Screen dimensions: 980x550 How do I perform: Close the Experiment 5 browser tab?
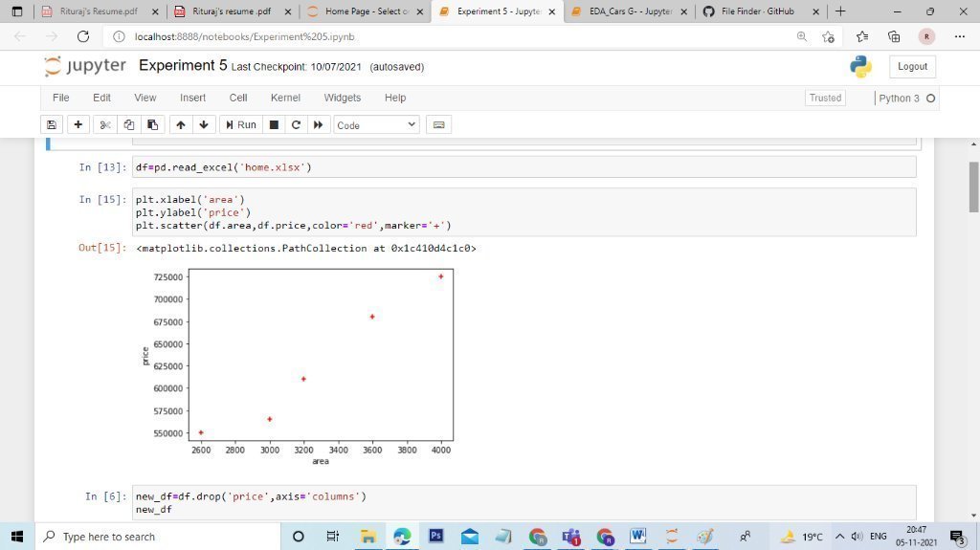(552, 11)
